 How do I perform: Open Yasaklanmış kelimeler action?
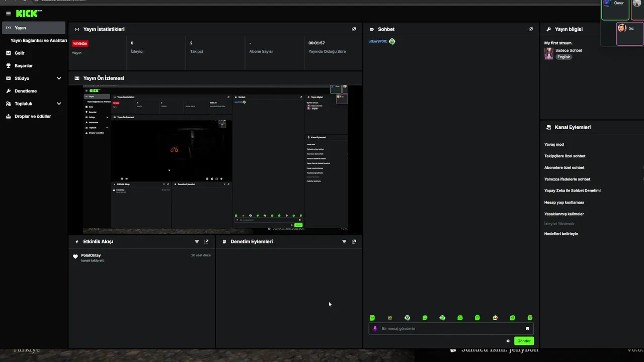(564, 214)
